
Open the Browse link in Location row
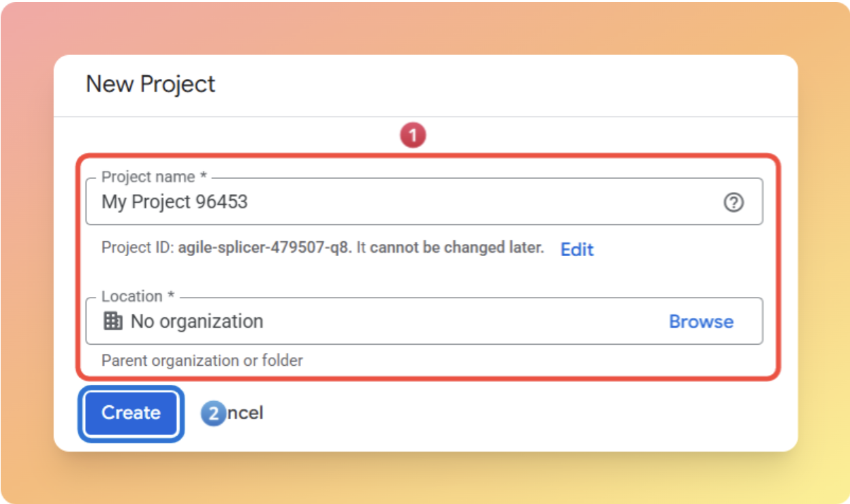(x=700, y=321)
